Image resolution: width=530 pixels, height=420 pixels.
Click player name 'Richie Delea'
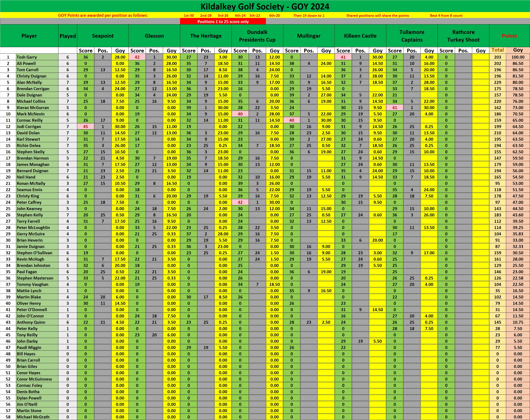(28, 145)
